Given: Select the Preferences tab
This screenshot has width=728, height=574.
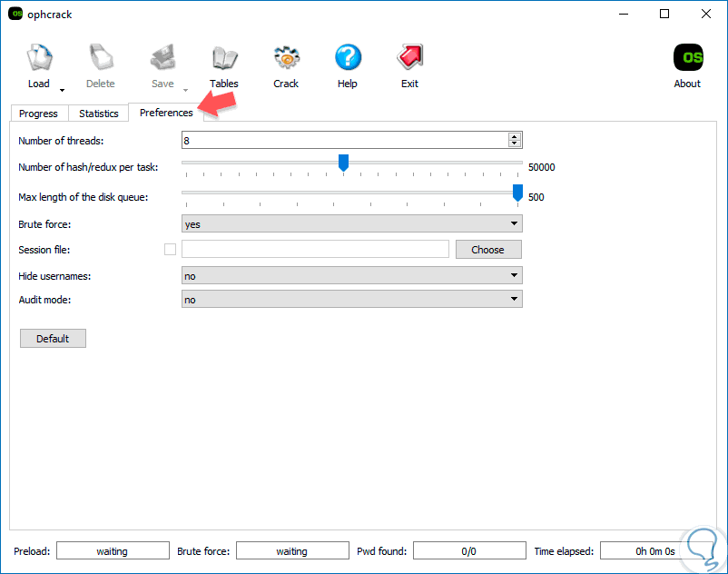Looking at the screenshot, I should tap(166, 113).
